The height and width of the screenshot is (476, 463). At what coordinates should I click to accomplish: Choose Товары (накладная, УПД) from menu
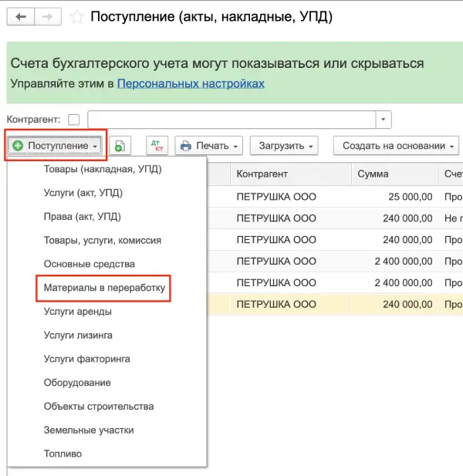[103, 169]
